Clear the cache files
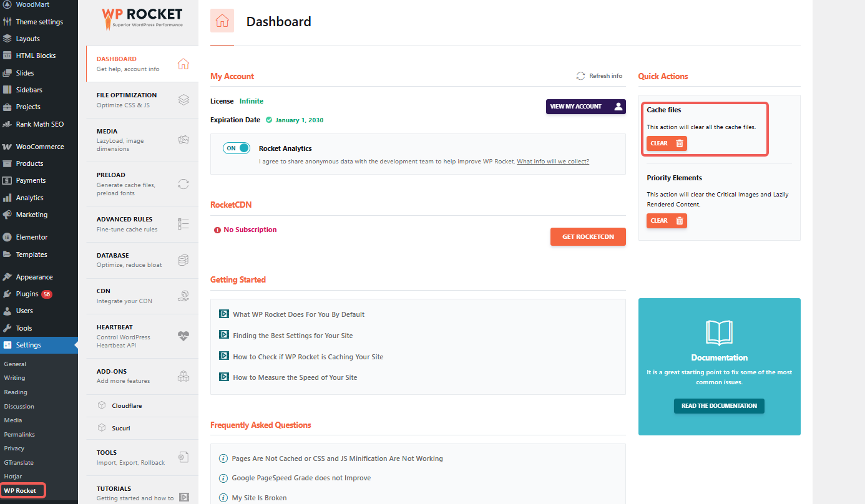This screenshot has height=504, width=865. click(x=667, y=143)
